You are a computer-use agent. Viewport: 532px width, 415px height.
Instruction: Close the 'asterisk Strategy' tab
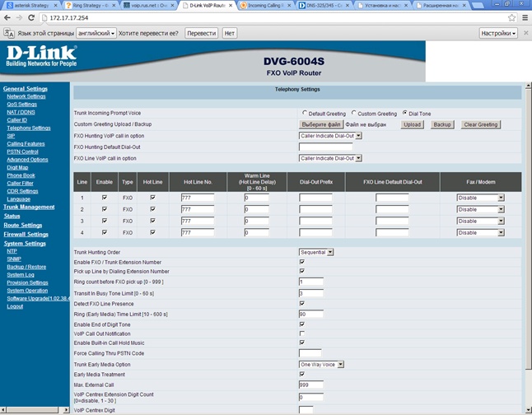(x=55, y=6)
